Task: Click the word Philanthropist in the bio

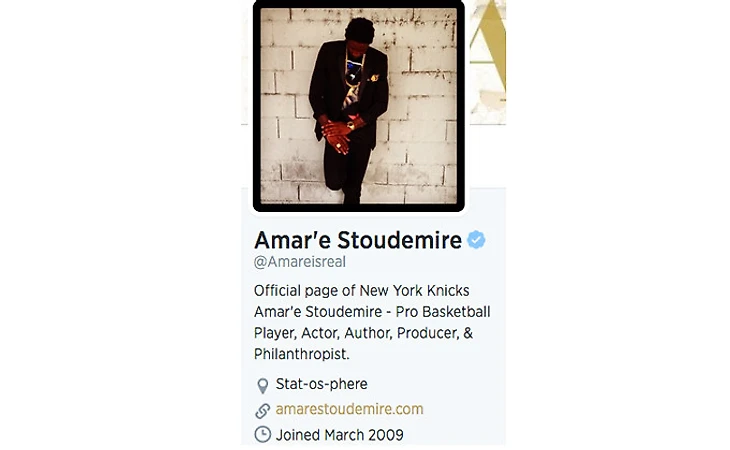Action: tap(300, 354)
